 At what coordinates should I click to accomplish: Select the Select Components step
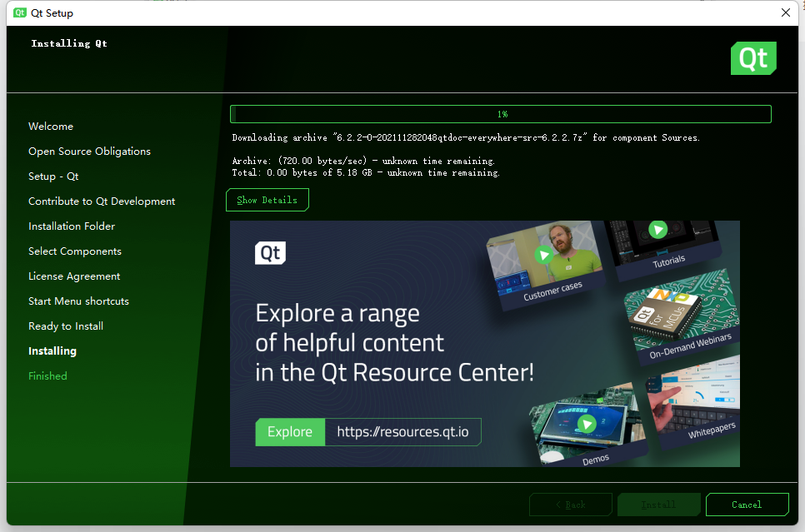75,251
